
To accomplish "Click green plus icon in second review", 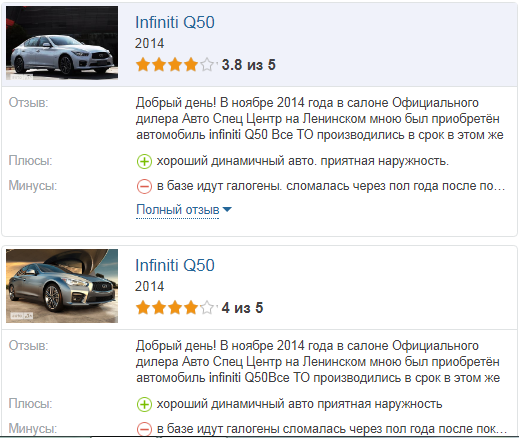I will (144, 405).
